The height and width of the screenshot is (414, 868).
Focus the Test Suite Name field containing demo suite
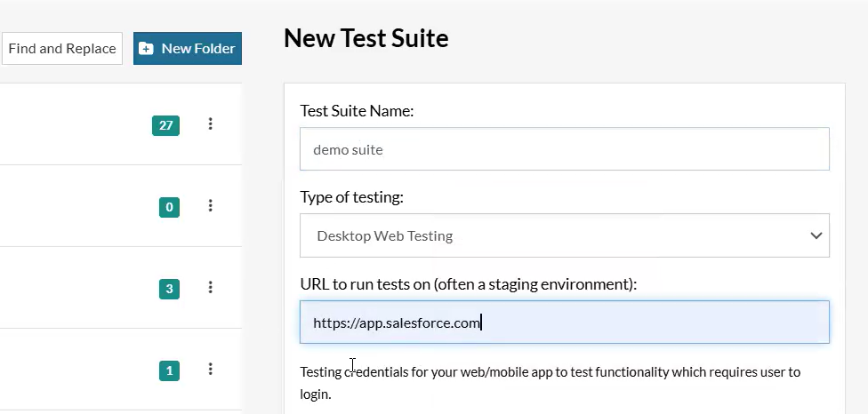564,149
